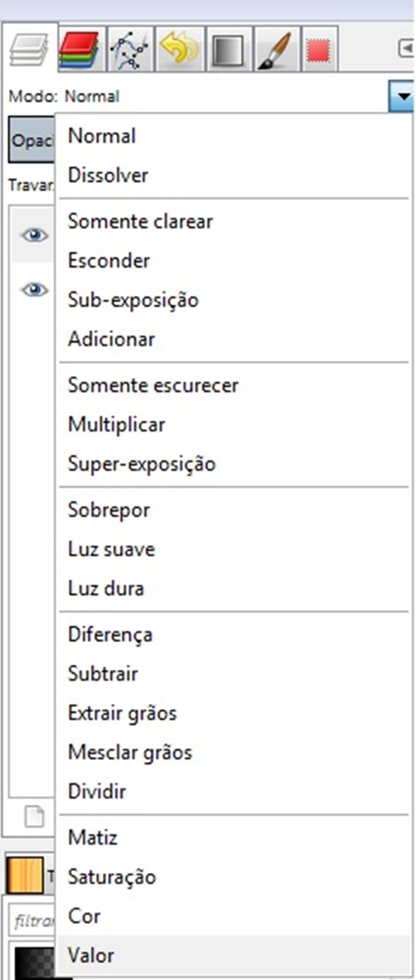Choose Luz suave from the list
This screenshot has width=416, height=980.
112,549
